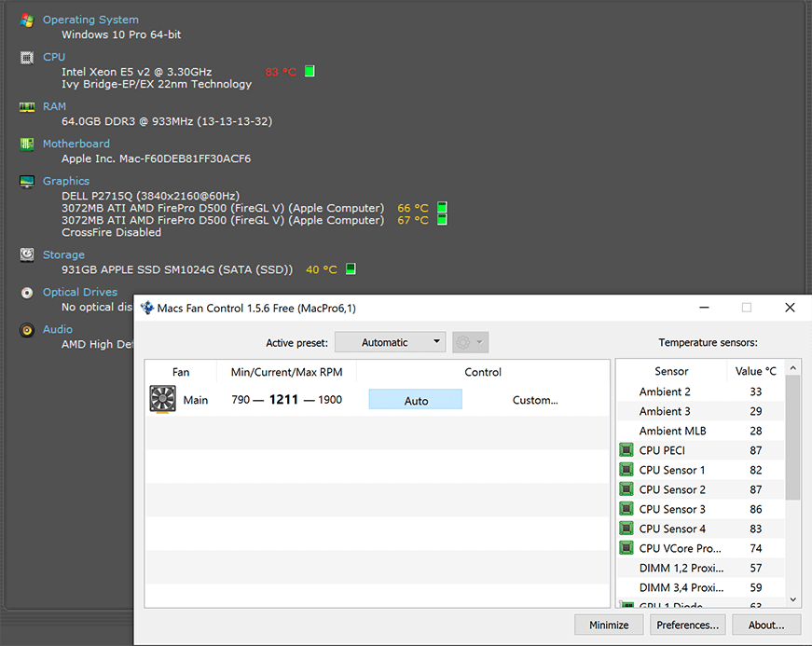812x646 pixels.
Task: Click the 64.0GB DDR3 RAM text
Action: [x=167, y=121]
